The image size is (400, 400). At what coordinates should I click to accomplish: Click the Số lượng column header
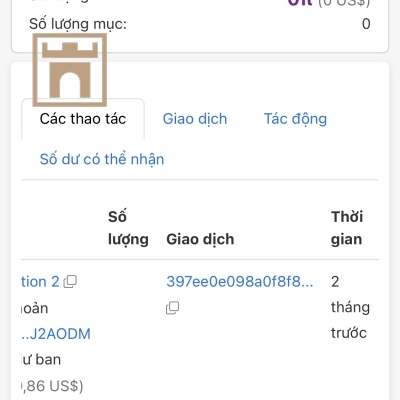pos(128,228)
